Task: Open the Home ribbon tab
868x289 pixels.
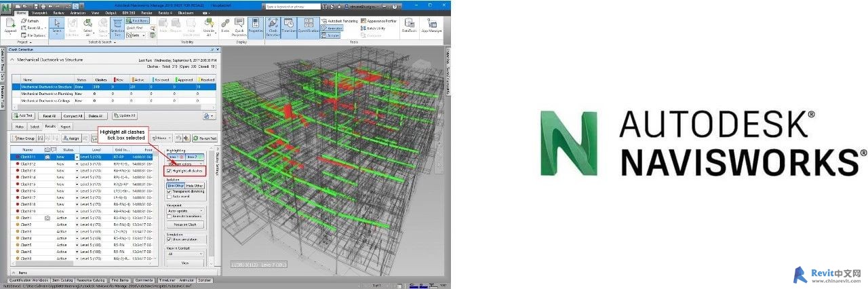Action: coord(21,13)
